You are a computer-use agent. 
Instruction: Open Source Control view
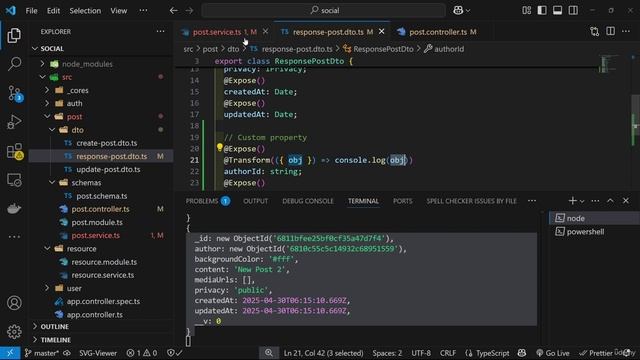point(15,93)
